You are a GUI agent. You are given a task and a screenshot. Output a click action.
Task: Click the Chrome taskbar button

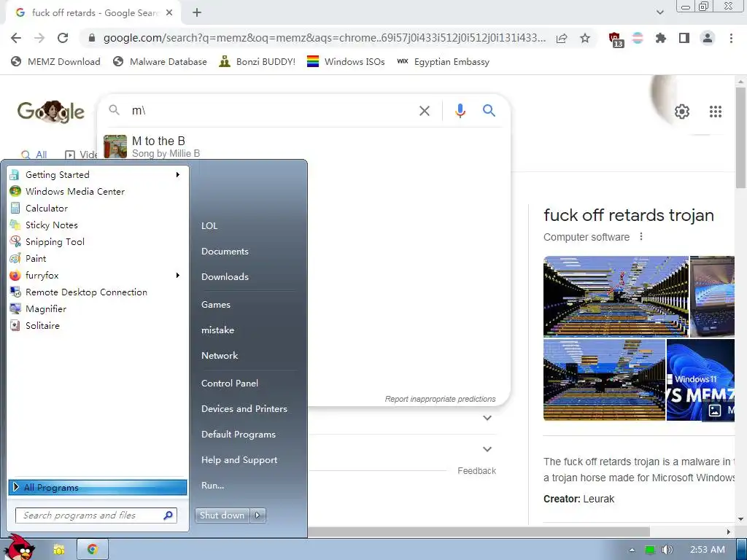tap(93, 550)
